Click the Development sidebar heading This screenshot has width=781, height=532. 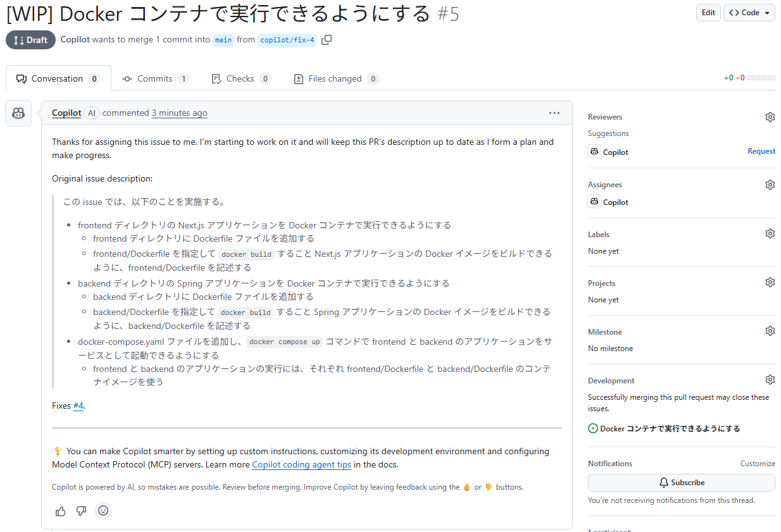click(x=611, y=381)
